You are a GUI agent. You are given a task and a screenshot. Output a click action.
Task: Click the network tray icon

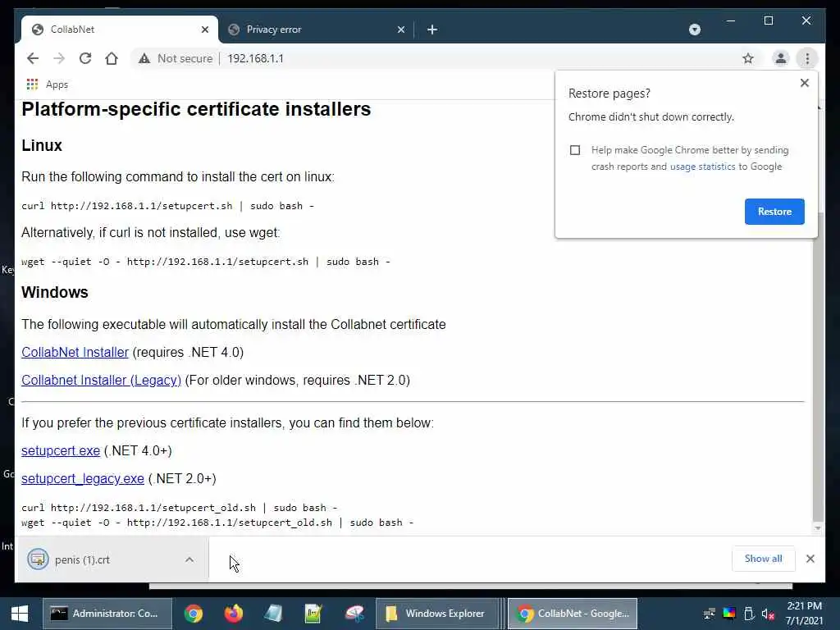(x=710, y=614)
